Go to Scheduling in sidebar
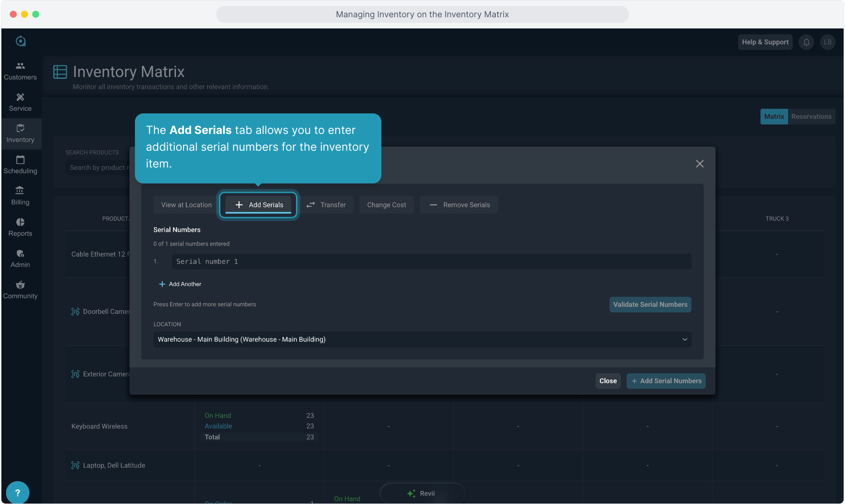Screen dimensions: 845x504 click(x=20, y=165)
